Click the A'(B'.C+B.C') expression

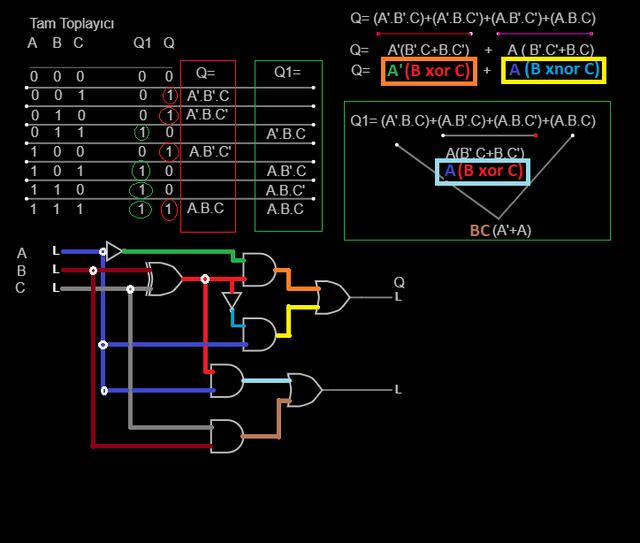click(429, 50)
